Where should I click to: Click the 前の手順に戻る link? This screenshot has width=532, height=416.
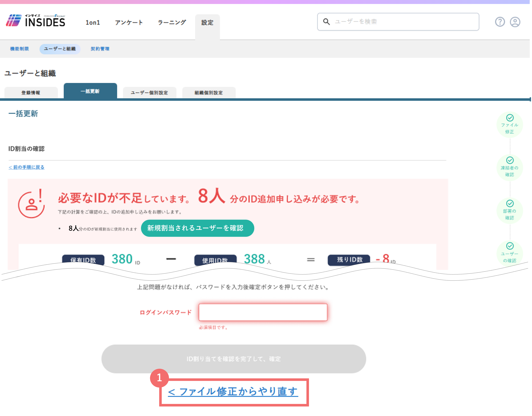point(26,167)
